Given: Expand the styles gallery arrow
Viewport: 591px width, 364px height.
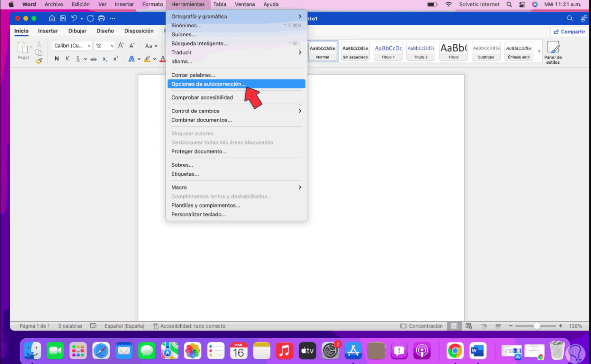Looking at the screenshot, I should point(538,51).
